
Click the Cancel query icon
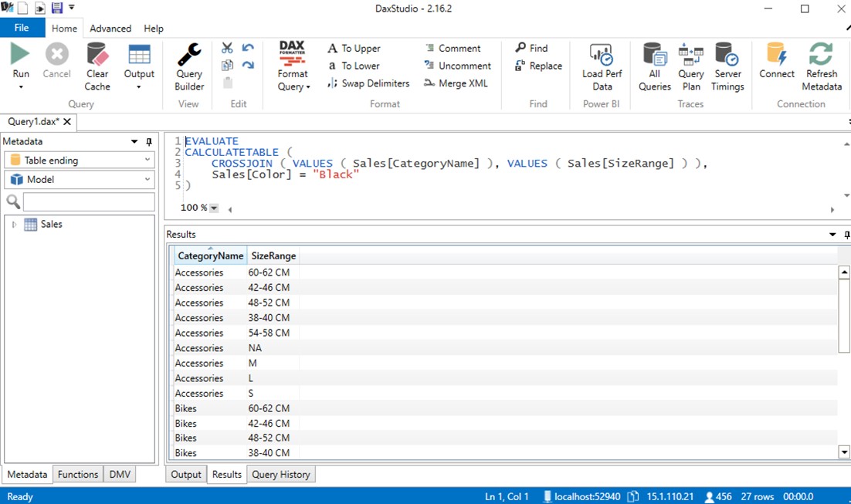coord(56,54)
